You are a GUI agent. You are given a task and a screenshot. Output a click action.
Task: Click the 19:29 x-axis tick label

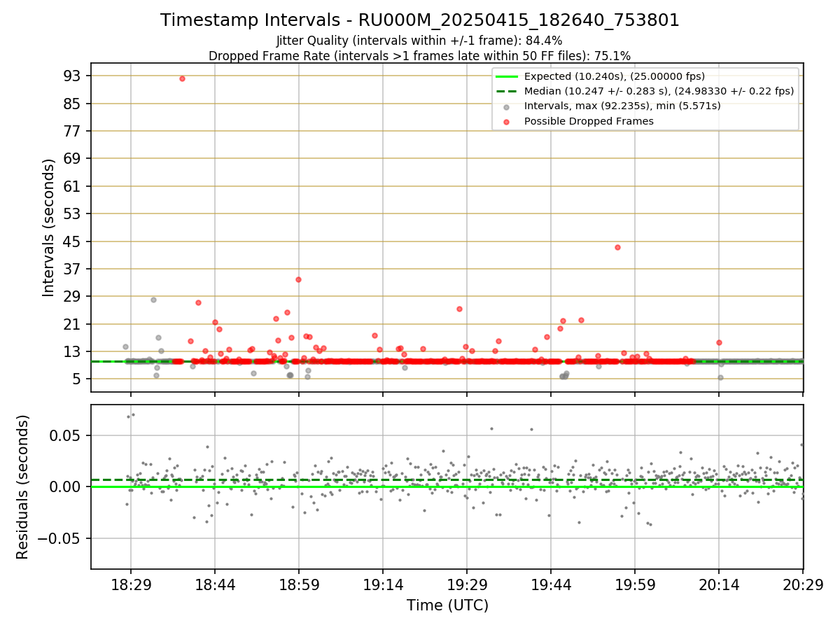tap(467, 584)
